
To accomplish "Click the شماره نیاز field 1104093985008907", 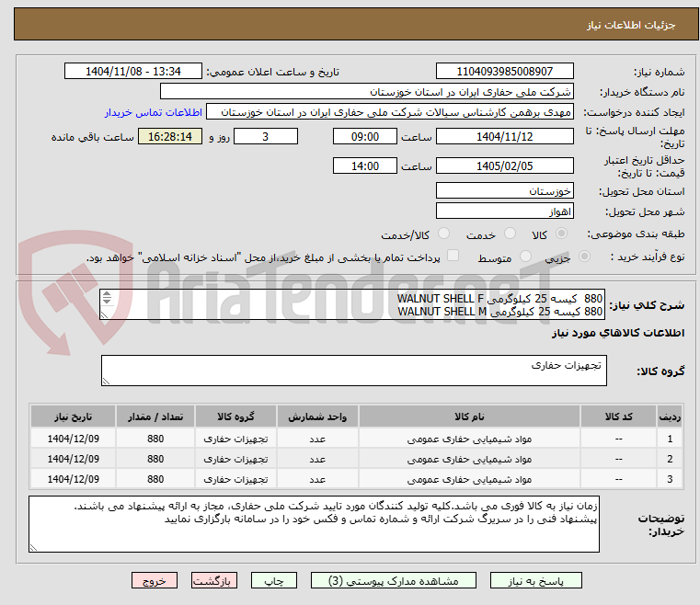I will click(x=504, y=72).
